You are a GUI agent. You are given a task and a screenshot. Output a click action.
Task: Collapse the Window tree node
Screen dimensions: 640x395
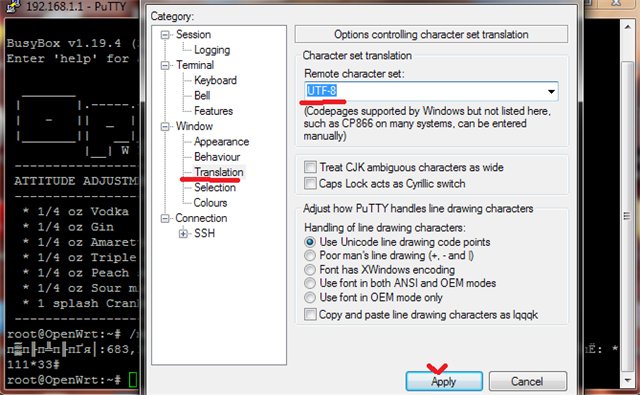pos(165,126)
